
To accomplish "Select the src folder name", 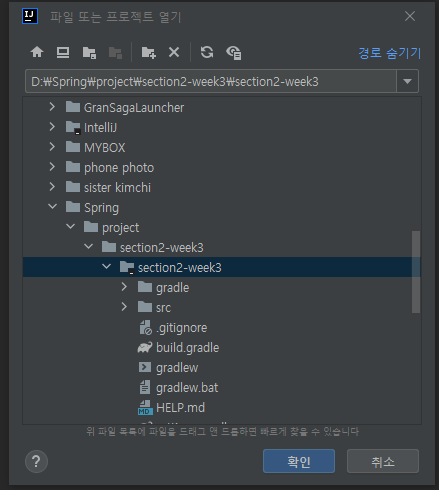I will [x=163, y=308].
